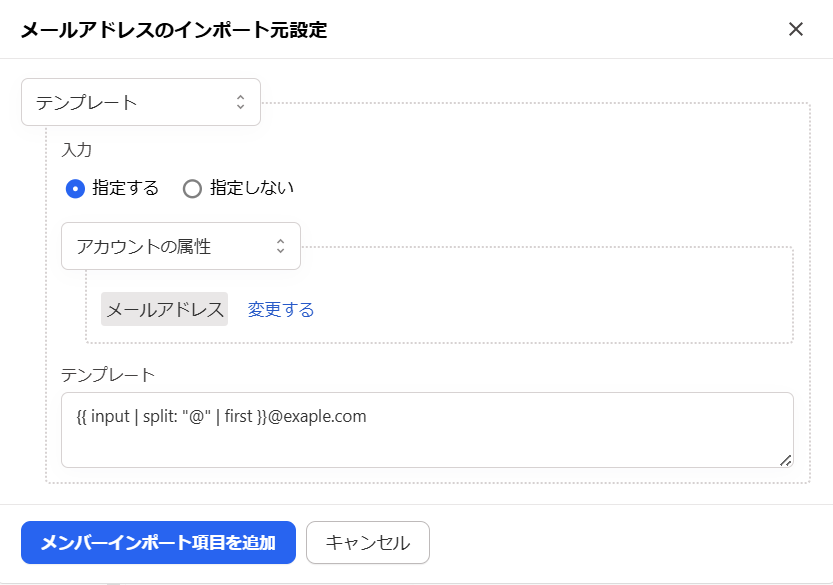Open the アカウントの属性 dropdown
This screenshot has height=585, width=833.
[x=181, y=246]
